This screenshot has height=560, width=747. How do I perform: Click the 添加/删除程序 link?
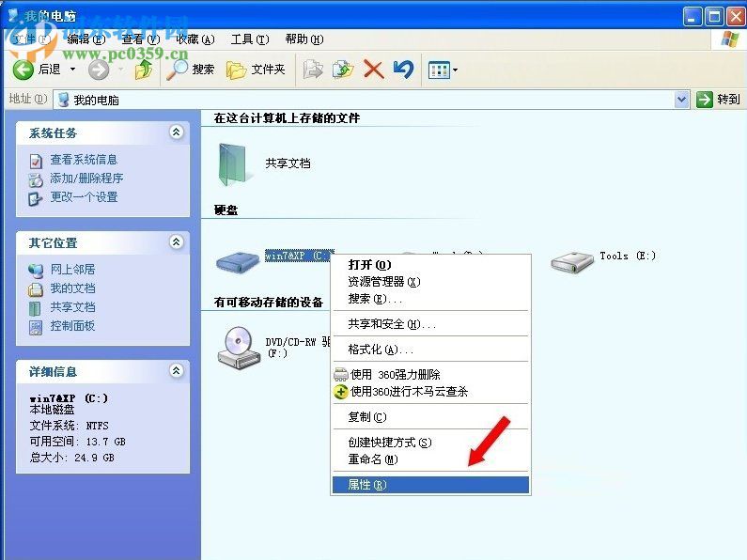tap(86, 179)
